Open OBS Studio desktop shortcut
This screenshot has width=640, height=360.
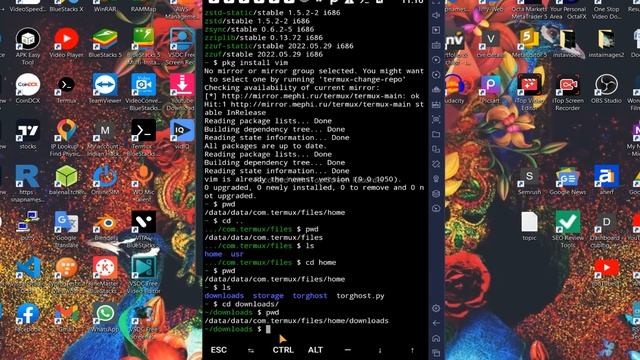(606, 88)
